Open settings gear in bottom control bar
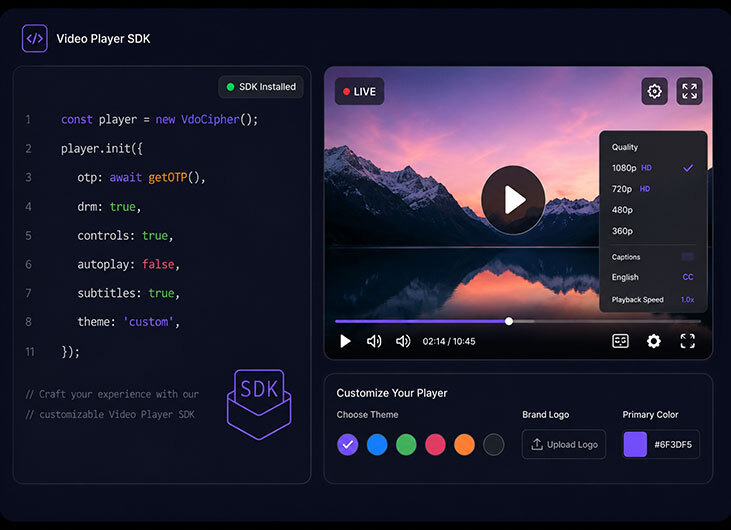 [654, 341]
